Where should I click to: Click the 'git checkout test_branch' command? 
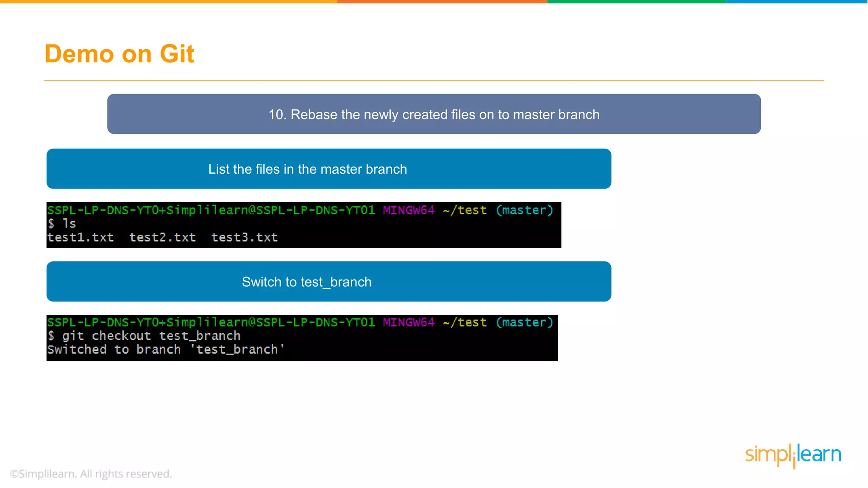coord(151,336)
